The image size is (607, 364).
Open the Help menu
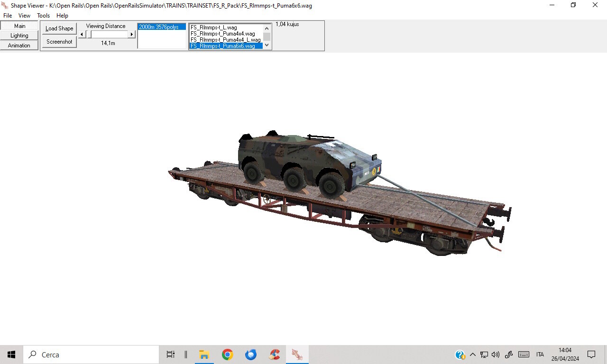click(x=63, y=16)
